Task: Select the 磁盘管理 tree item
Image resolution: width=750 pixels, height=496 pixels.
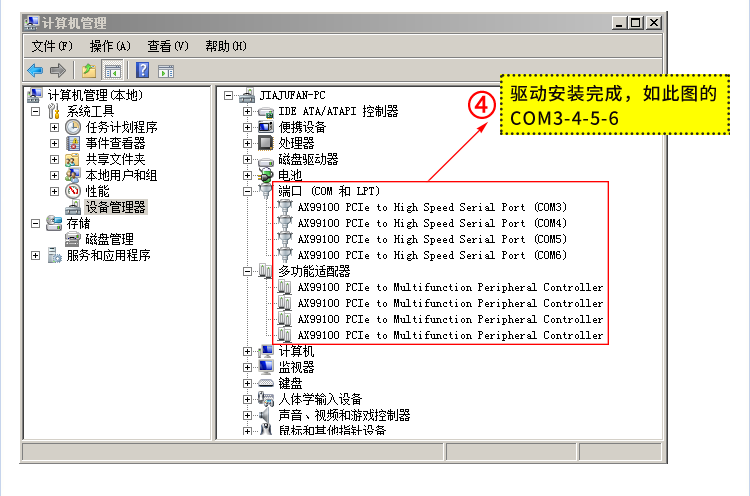Action: (x=109, y=239)
